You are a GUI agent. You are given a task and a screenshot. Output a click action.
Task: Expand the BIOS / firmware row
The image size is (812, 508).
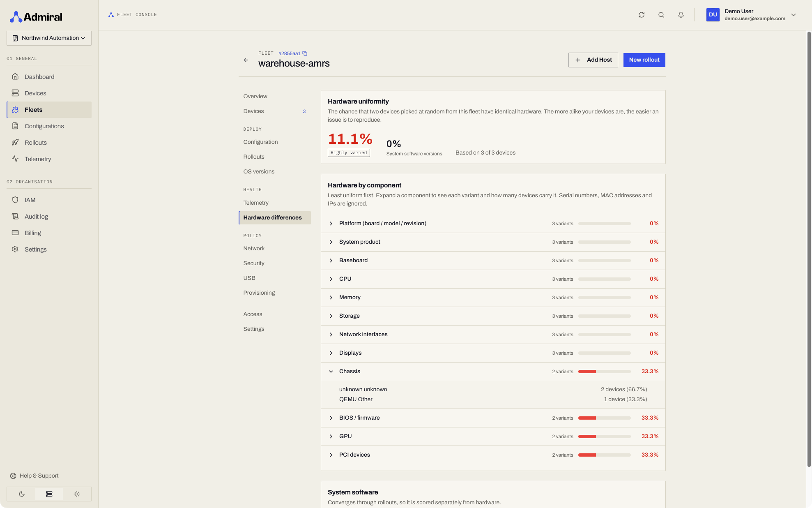[x=493, y=418]
